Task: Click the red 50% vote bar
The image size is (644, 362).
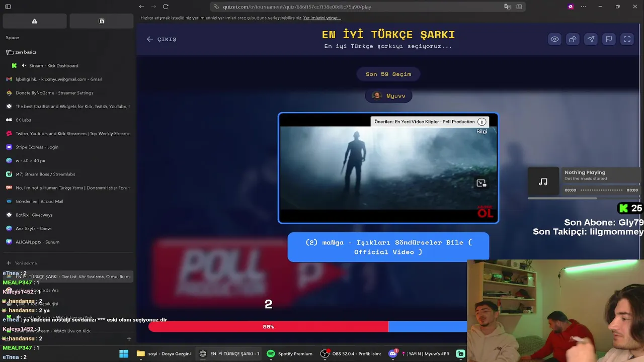Action: (x=268, y=327)
